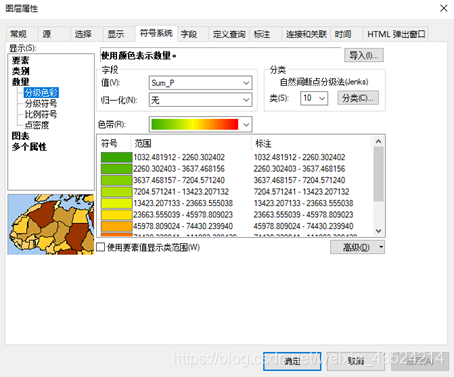This screenshot has width=454, height=377.
Task: Switch to the 常规 tab
Action: (x=22, y=34)
